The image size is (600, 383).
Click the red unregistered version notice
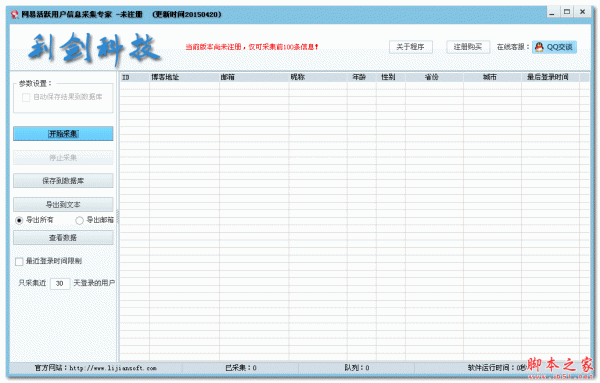click(x=252, y=47)
